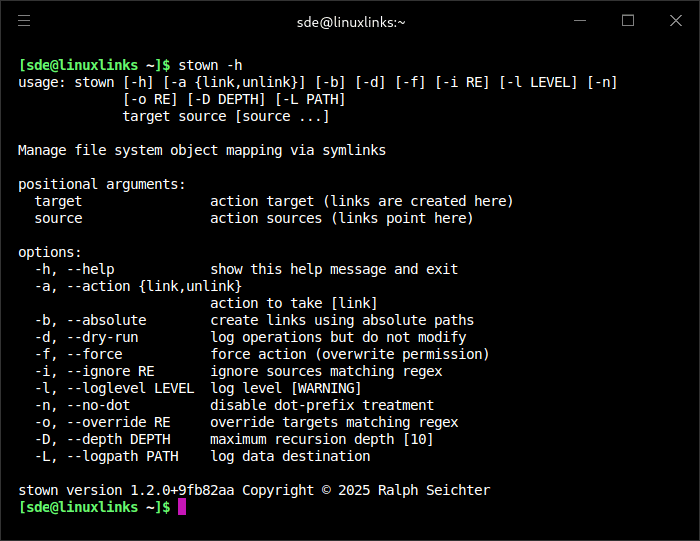Click the 'positional arguments:' heading
This screenshot has height=541, width=700.
102,184
